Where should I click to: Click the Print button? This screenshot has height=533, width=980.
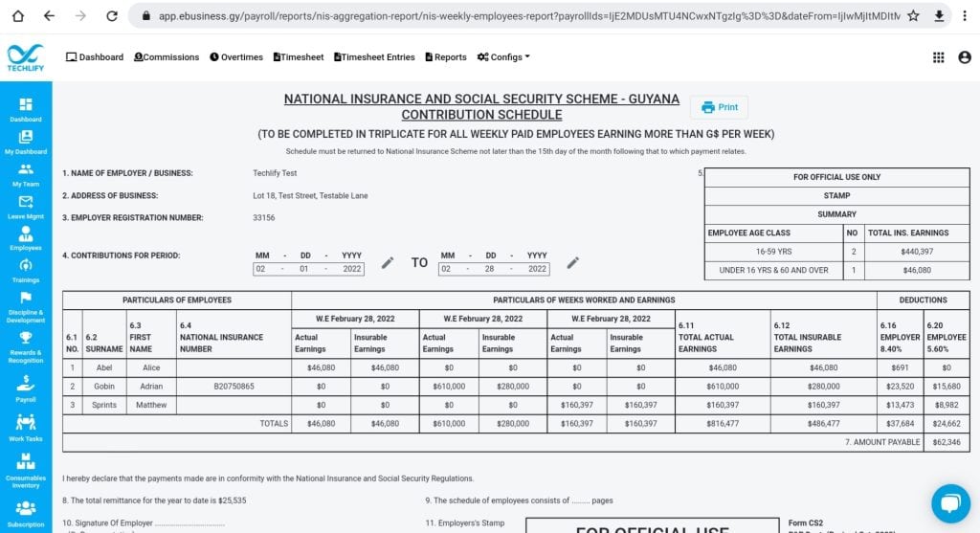click(719, 107)
